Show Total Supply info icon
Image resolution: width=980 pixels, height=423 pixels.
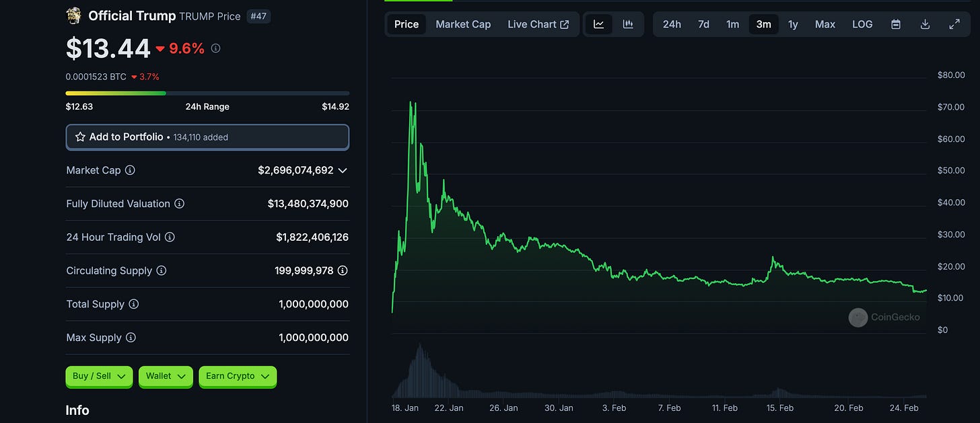[x=134, y=304]
